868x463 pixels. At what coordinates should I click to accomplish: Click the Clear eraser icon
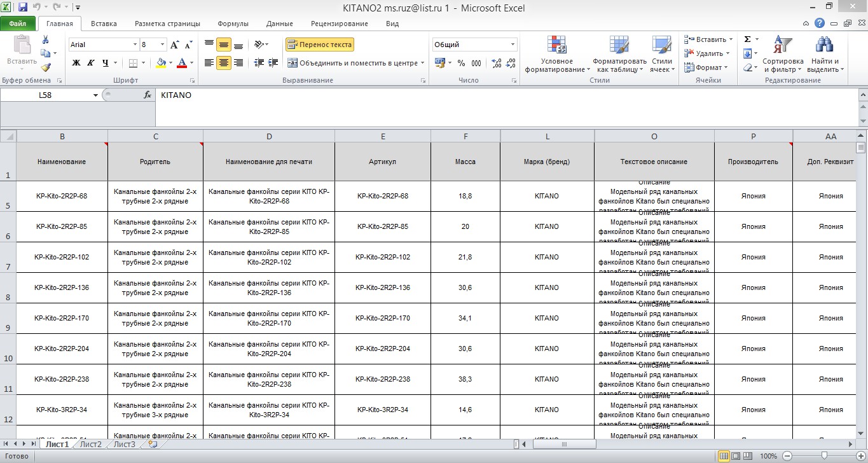click(x=747, y=67)
